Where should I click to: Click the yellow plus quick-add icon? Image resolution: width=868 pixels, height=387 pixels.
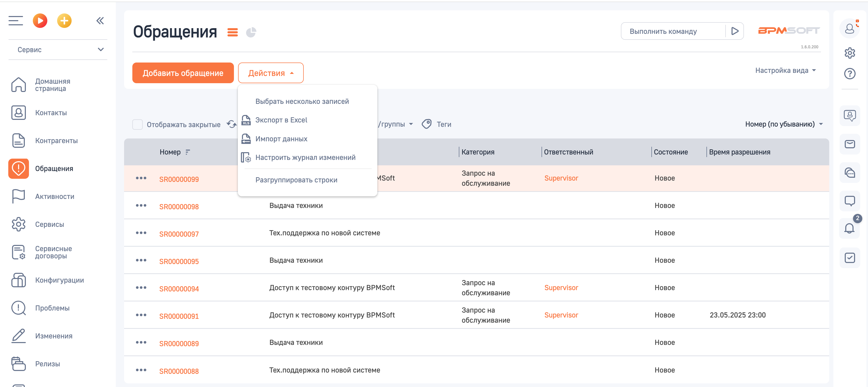point(64,21)
